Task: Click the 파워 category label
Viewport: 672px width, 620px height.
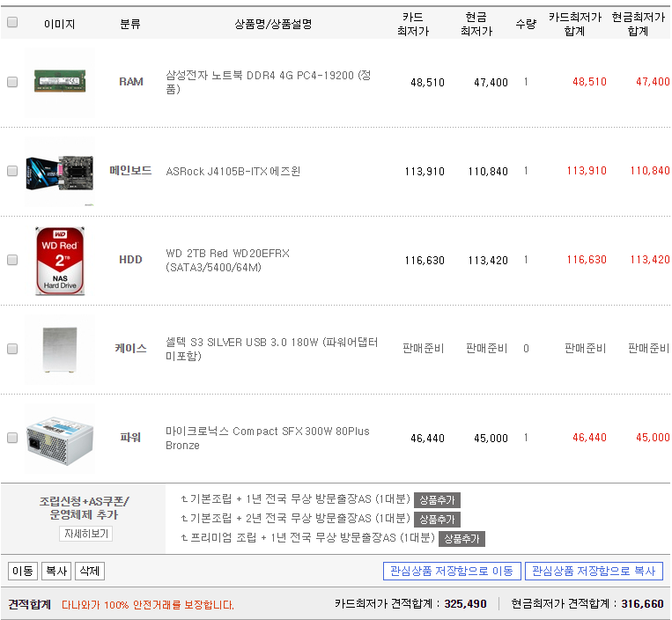Action: point(130,438)
